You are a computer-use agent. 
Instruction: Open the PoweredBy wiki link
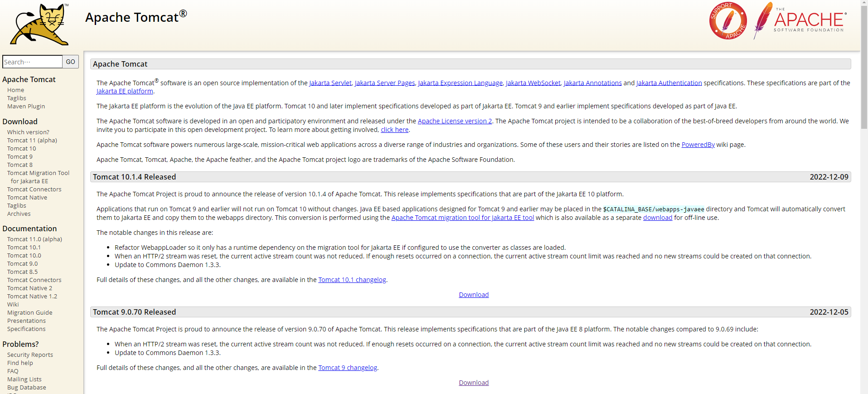point(698,145)
